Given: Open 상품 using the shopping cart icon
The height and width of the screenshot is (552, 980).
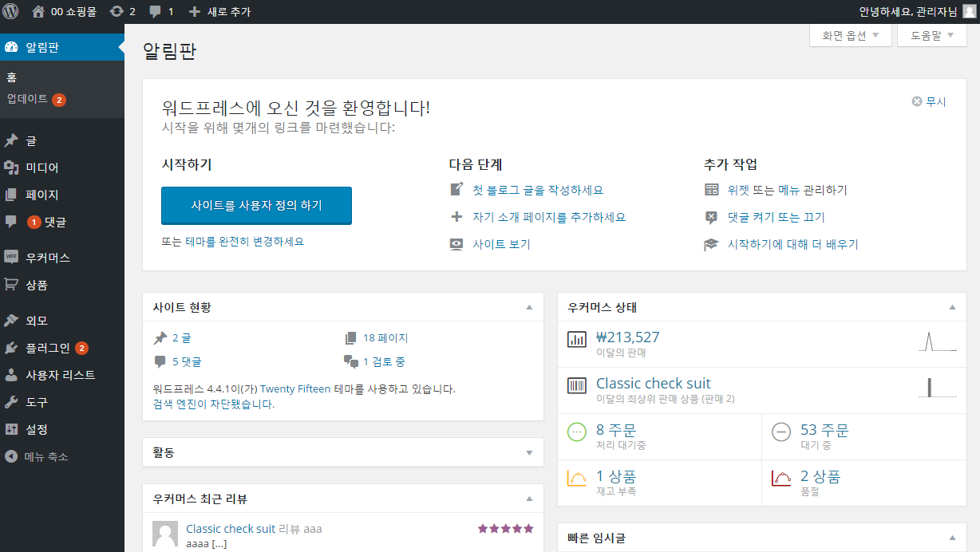Looking at the screenshot, I should point(11,285).
